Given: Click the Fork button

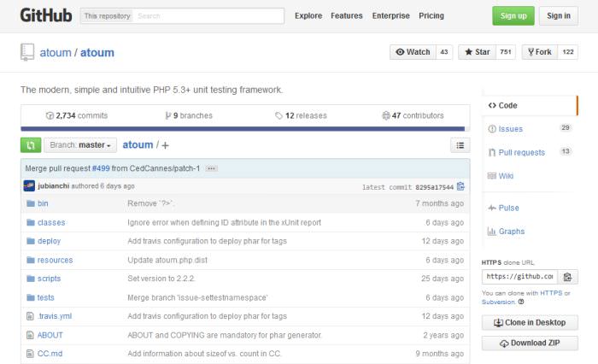Looking at the screenshot, I should click(540, 52).
